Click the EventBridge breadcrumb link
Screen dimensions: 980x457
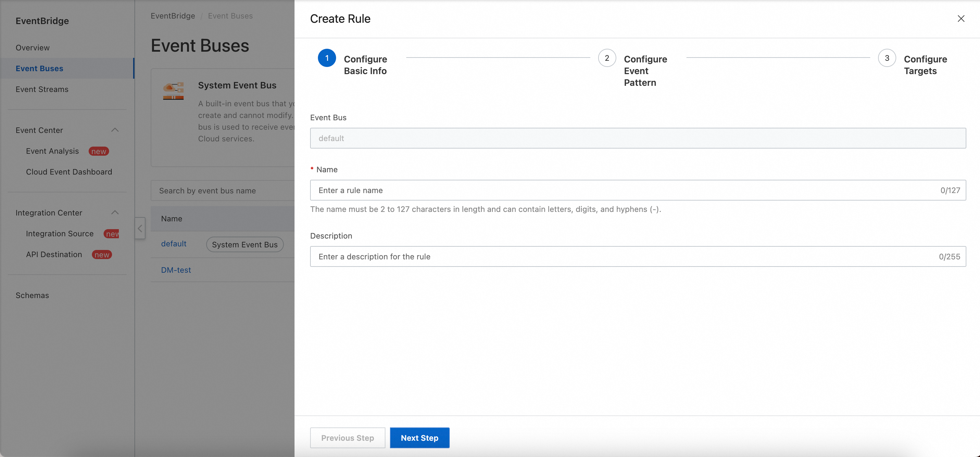[173, 16]
